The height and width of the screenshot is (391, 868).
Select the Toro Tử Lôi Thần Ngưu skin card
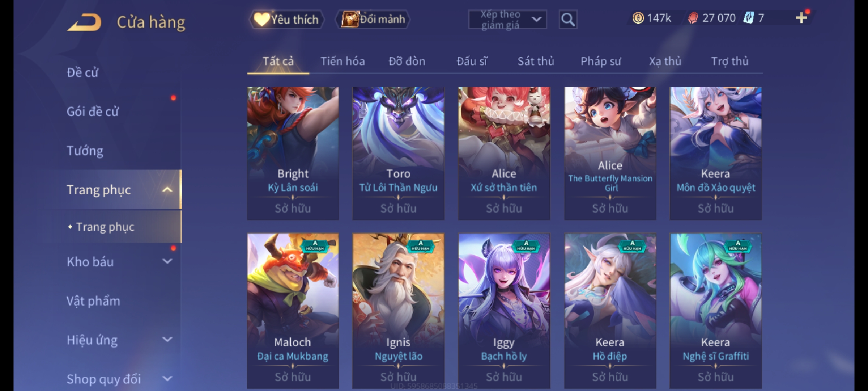[x=398, y=153]
